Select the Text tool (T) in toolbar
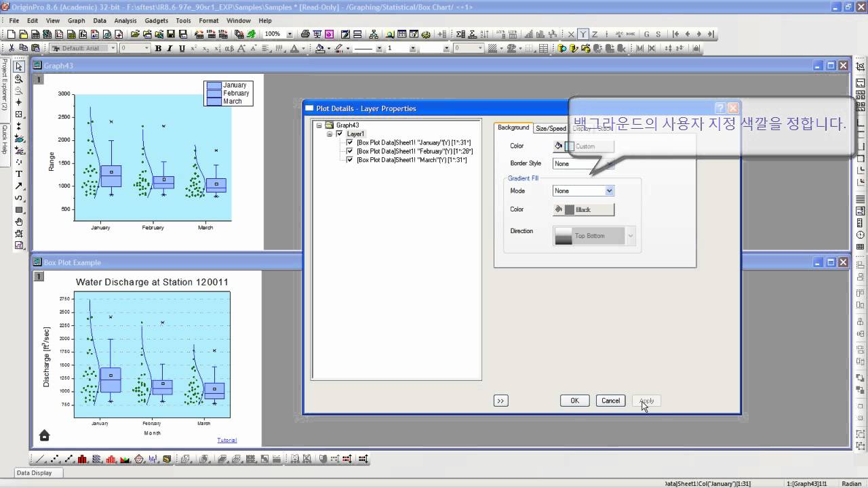Viewport: 868px width, 488px height. 19,174
